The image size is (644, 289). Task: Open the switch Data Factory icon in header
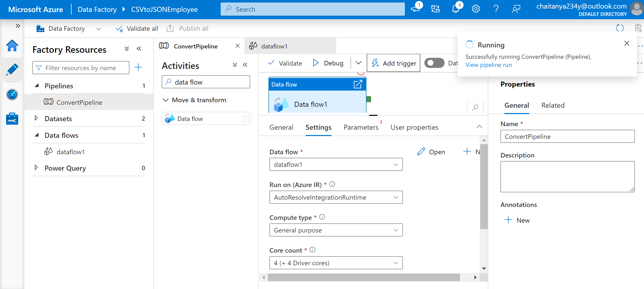point(435,9)
